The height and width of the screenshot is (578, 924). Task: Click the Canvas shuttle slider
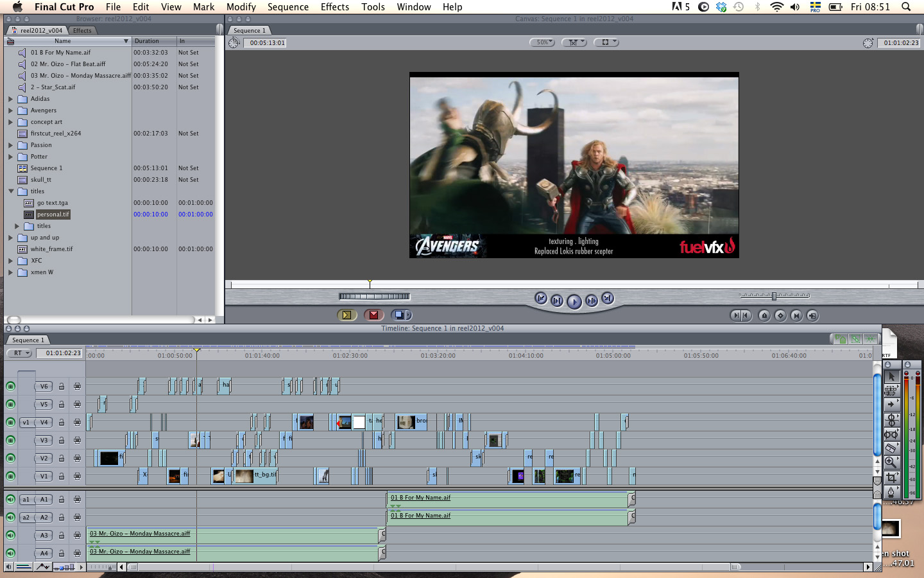coord(774,296)
